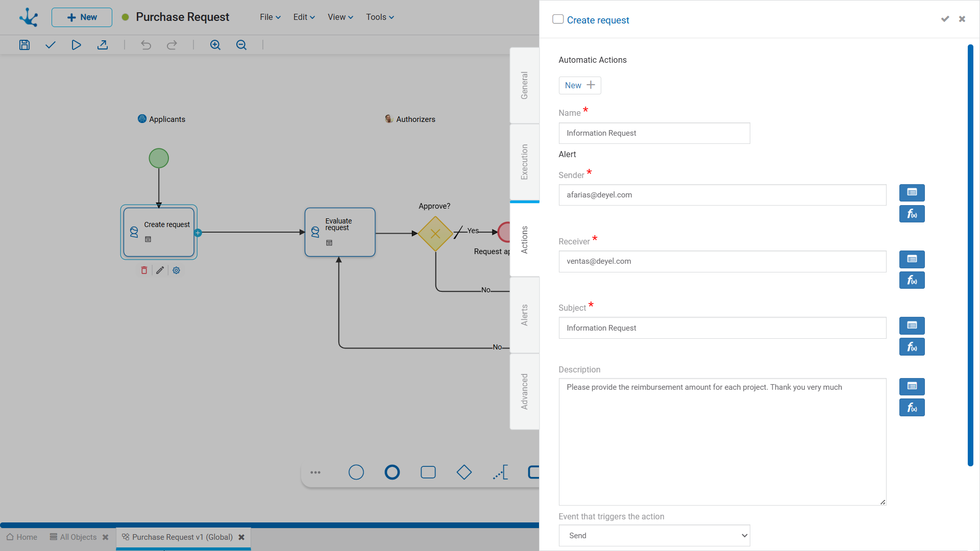Select the gateway diamond shape in palette
980x551 pixels.
[x=464, y=472]
